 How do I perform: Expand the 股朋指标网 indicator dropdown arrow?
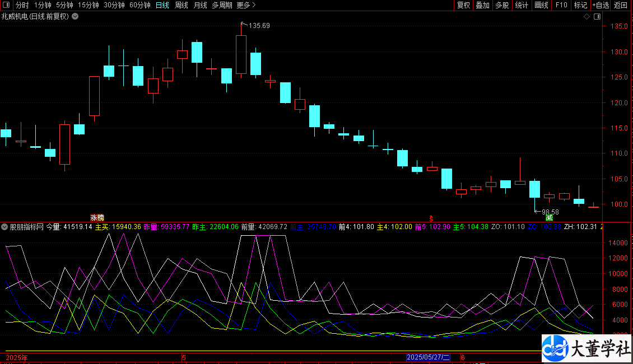[x=4, y=227]
